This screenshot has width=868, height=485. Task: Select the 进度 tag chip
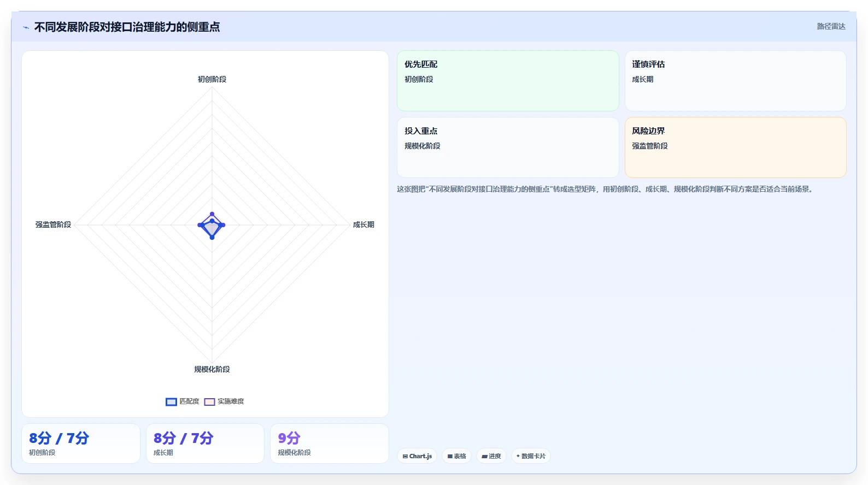[491, 456]
